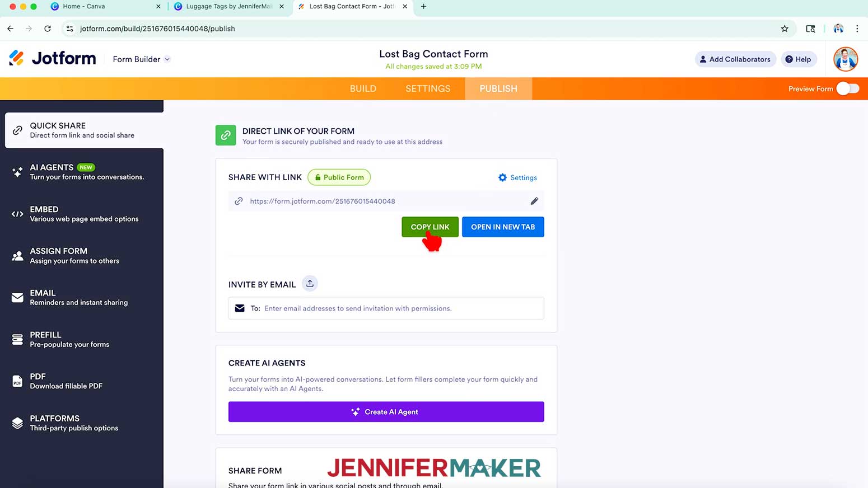868x488 pixels.
Task: Reload the Jotform page
Action: [x=48, y=29]
